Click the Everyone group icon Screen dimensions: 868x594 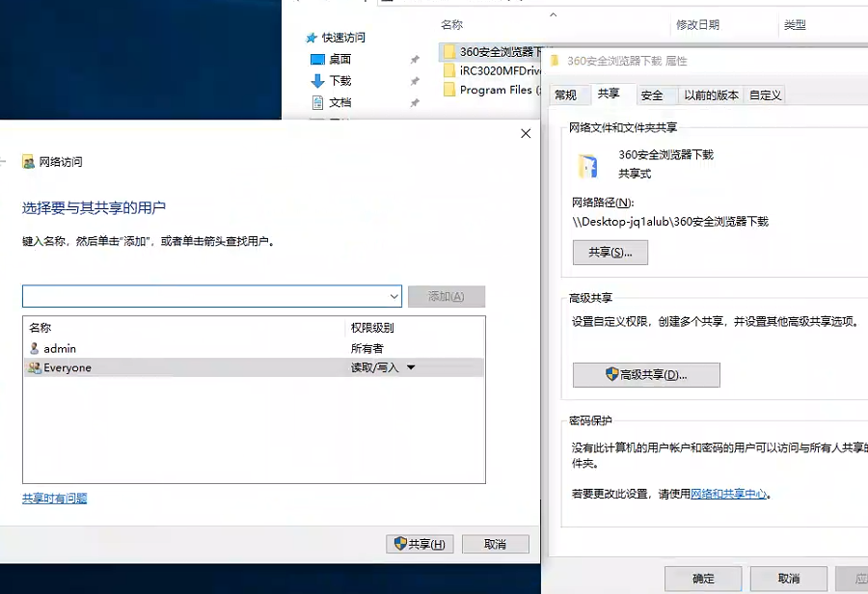pyautogui.click(x=35, y=367)
